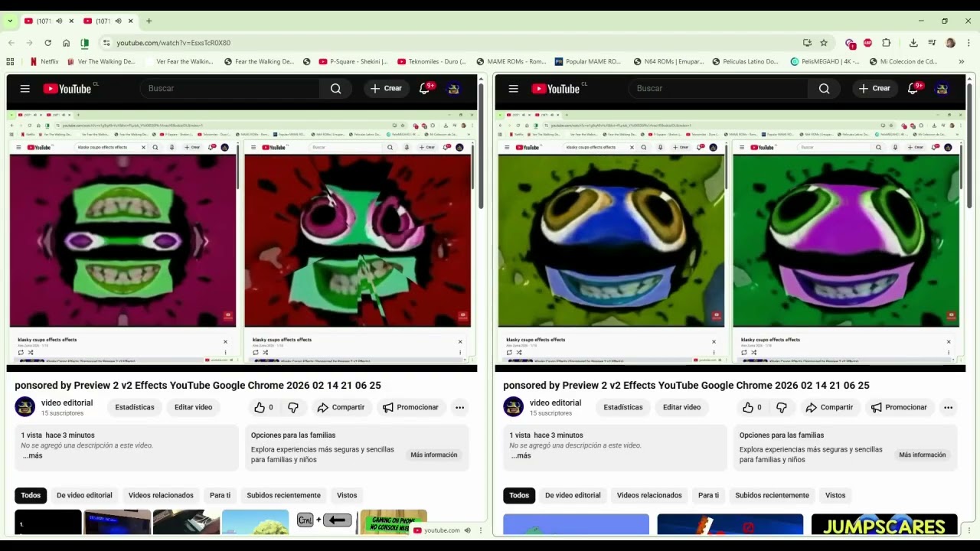Click the search magnifier in left YouTube pane
This screenshot has height=551, width=980.
pos(335,89)
